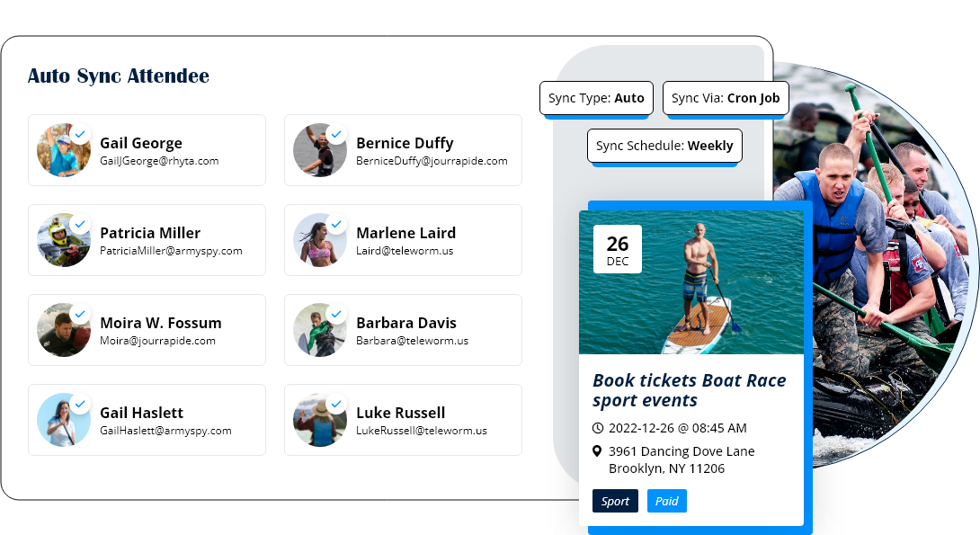Click the 26 DEC date badge

click(x=617, y=249)
